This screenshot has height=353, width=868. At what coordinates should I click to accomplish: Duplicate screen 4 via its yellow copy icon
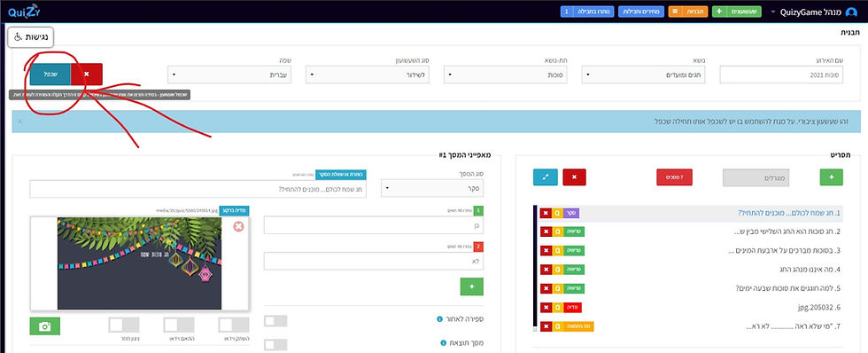click(x=557, y=270)
